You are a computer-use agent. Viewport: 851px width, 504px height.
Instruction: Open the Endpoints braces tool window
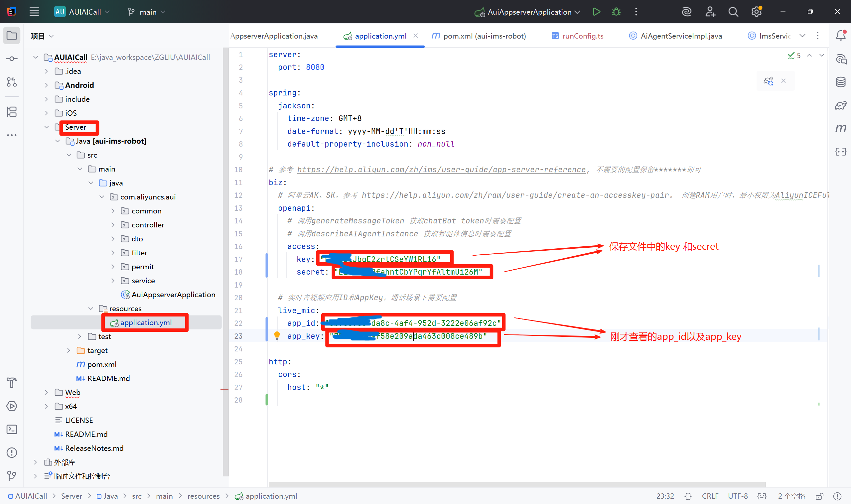pyautogui.click(x=841, y=152)
